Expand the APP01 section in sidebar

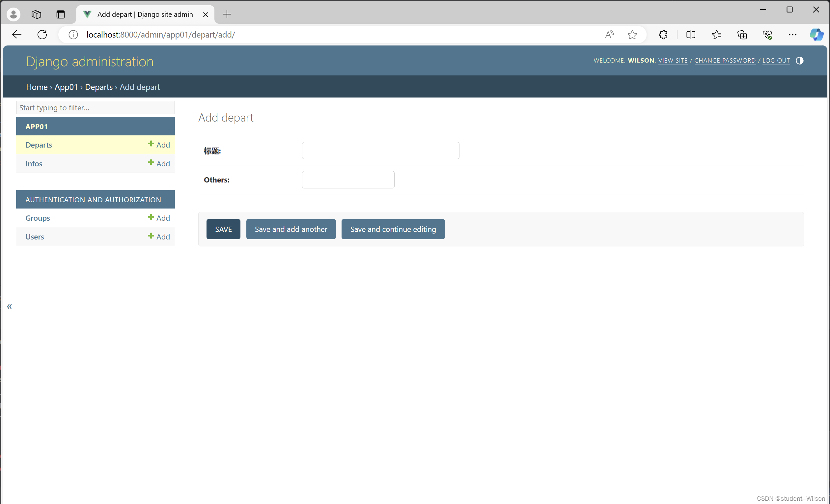(x=37, y=126)
